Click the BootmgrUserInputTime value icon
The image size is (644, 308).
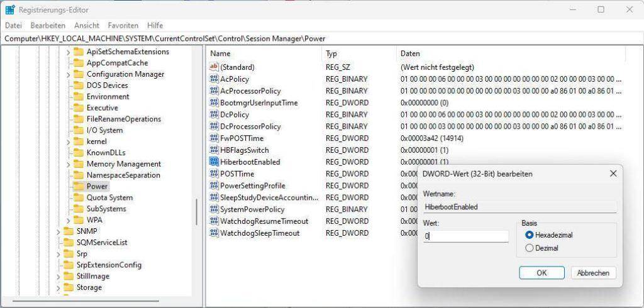point(214,102)
